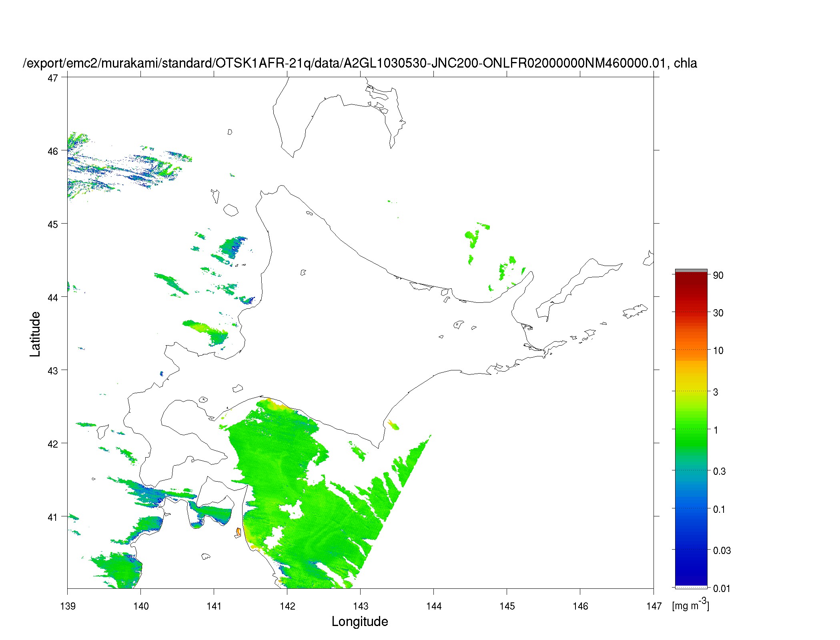Viewport: 840px width, 640px height.
Task: Click colorbar label 0.1
Action: click(719, 509)
